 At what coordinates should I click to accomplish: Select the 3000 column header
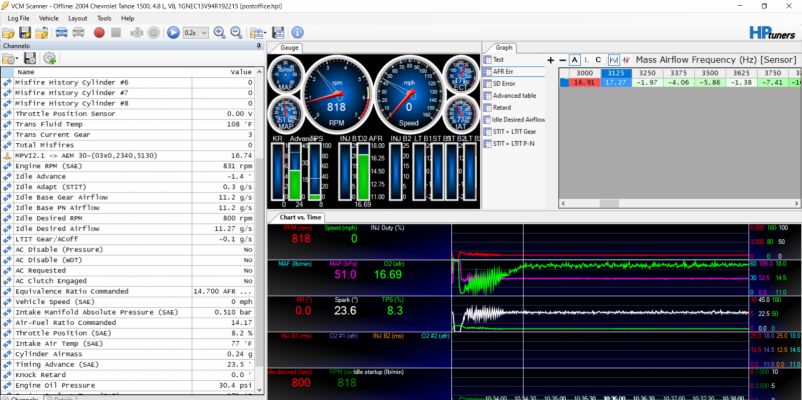(584, 73)
